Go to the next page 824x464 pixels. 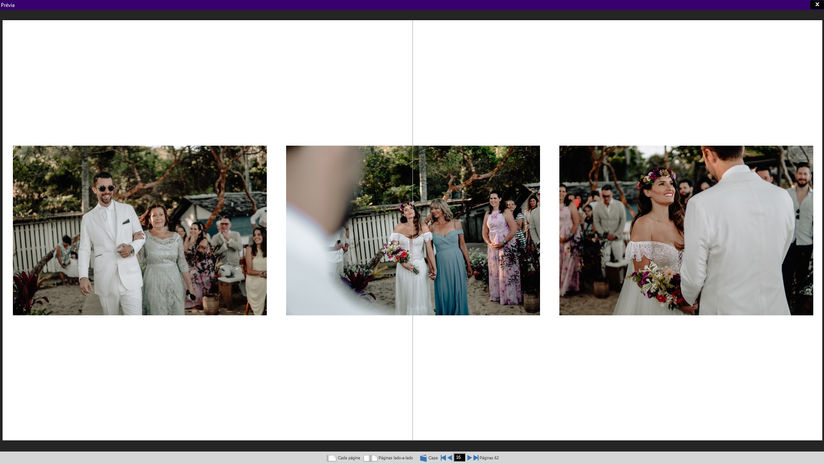click(469, 458)
